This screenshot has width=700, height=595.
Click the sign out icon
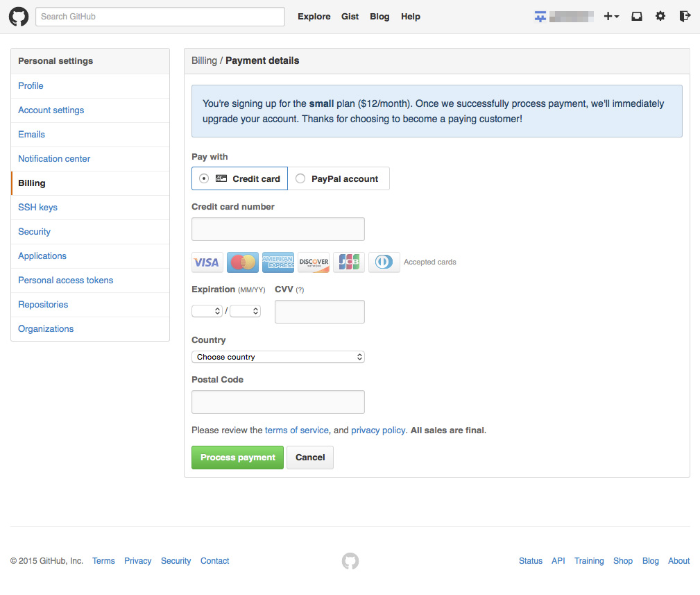(x=685, y=17)
